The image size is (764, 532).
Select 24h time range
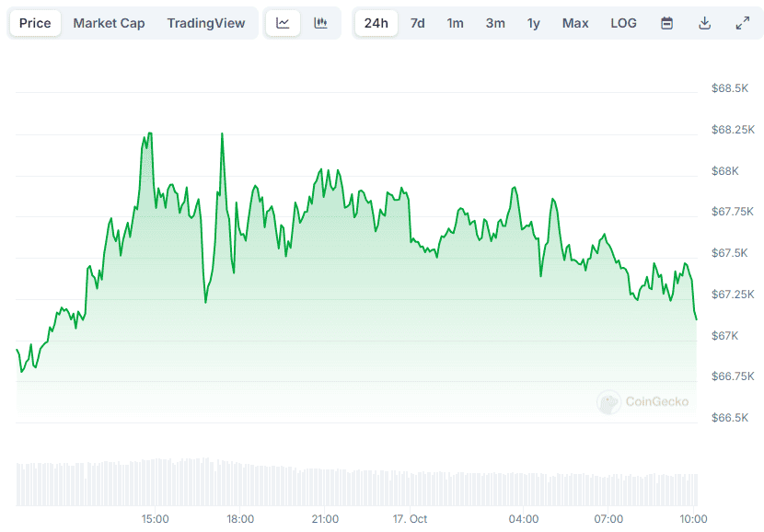click(x=376, y=23)
